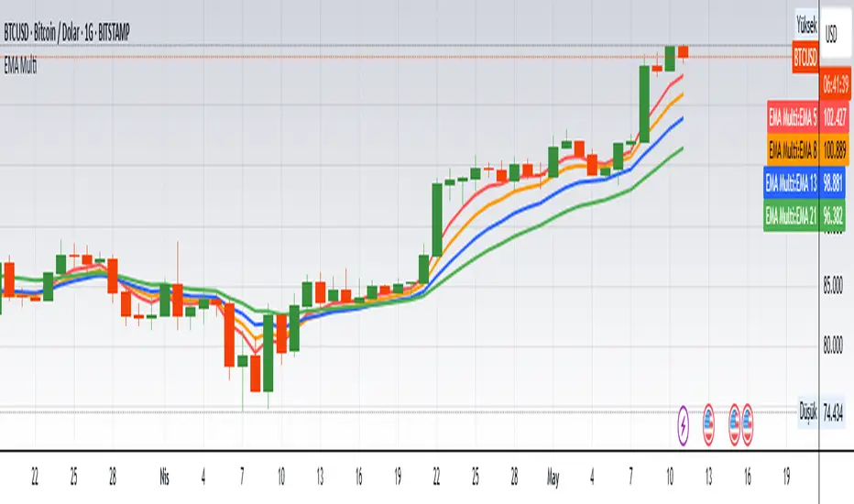Click the BTCUSD · Bitcoin / Dolar chart title
854x504 pixels.
point(67,33)
